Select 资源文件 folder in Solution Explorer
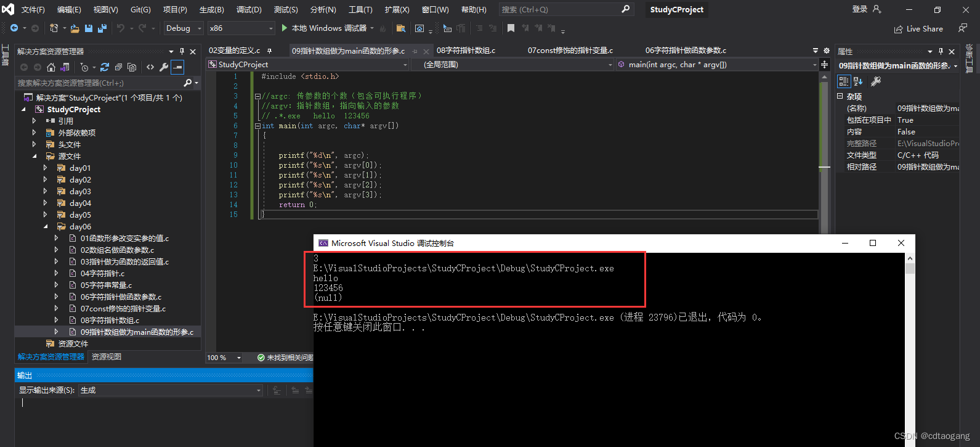The image size is (980, 447). pos(73,343)
